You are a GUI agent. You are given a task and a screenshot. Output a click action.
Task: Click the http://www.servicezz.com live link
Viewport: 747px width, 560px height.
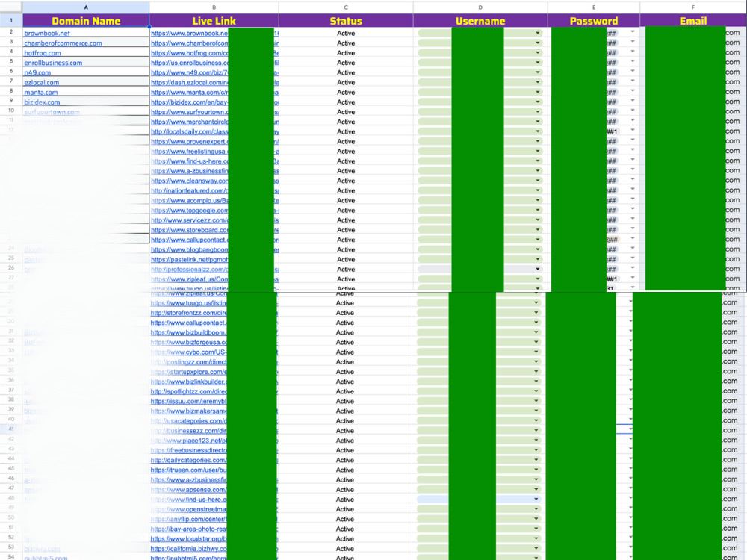tap(190, 220)
